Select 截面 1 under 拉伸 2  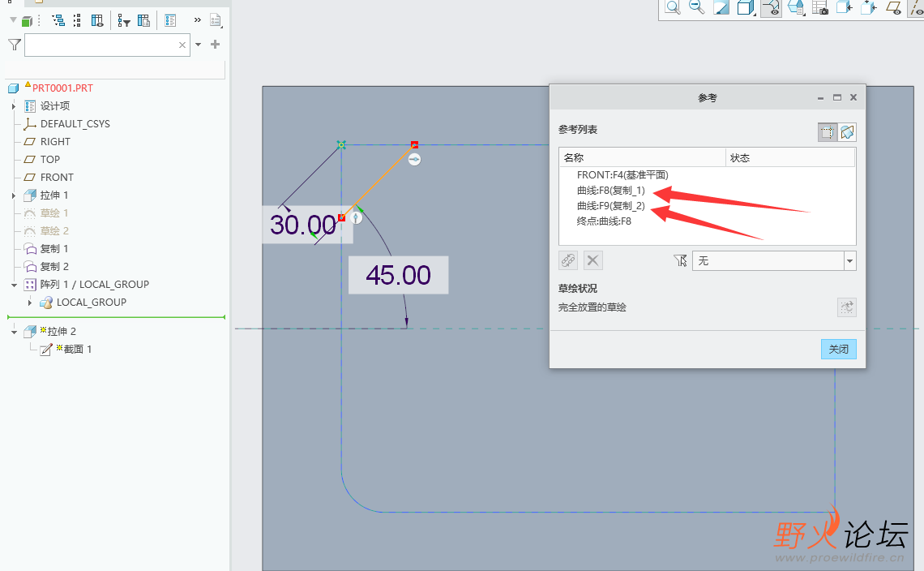point(77,350)
